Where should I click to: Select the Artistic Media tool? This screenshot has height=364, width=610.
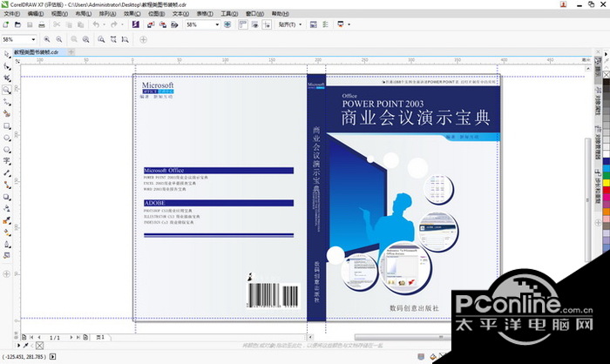tap(7, 113)
